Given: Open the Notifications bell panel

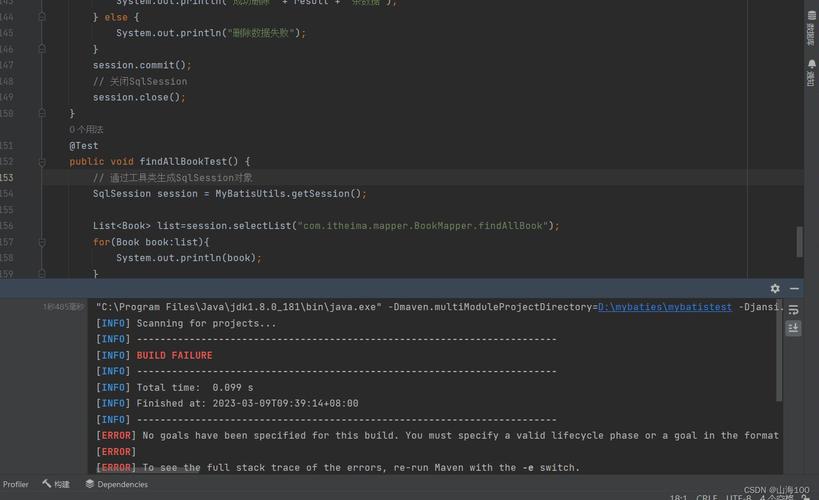Looking at the screenshot, I should tap(811, 72).
